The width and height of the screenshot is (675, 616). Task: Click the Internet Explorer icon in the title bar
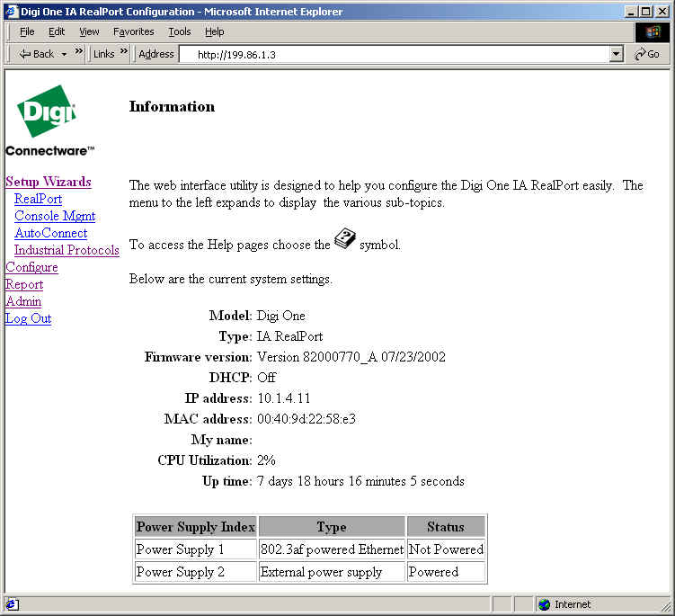(10, 11)
